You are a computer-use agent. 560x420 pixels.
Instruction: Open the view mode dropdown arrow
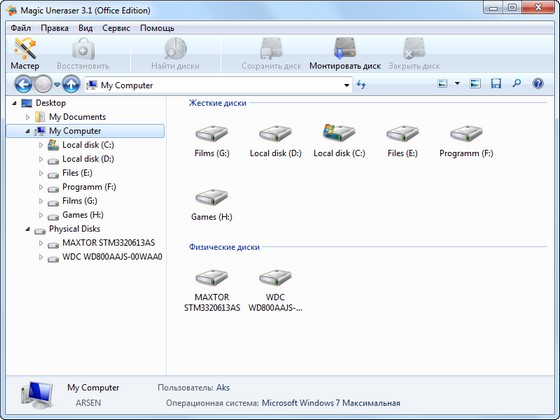click(457, 84)
